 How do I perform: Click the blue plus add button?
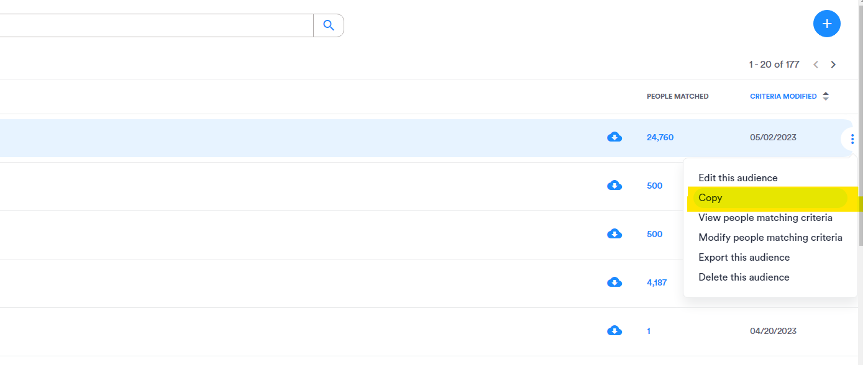(x=826, y=24)
